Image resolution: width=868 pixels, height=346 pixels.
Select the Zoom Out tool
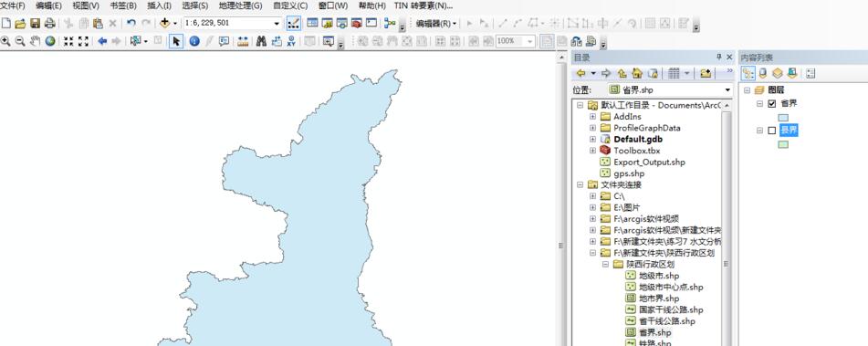coord(20,41)
